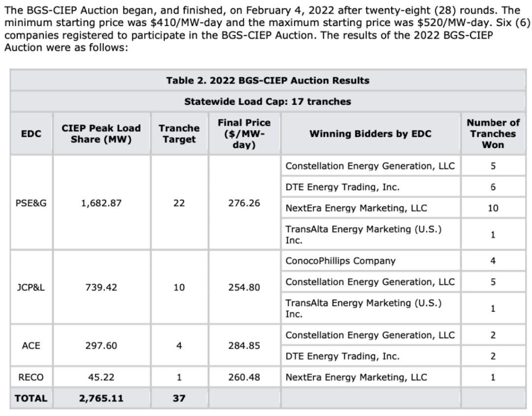Viewport: 532px width, 416px height.
Task: Click the "EDC" column header
Action: (x=32, y=134)
